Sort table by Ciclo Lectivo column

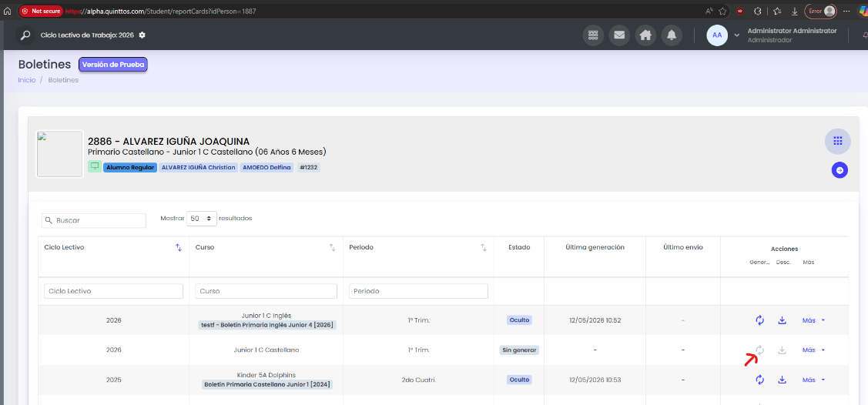[x=179, y=247]
